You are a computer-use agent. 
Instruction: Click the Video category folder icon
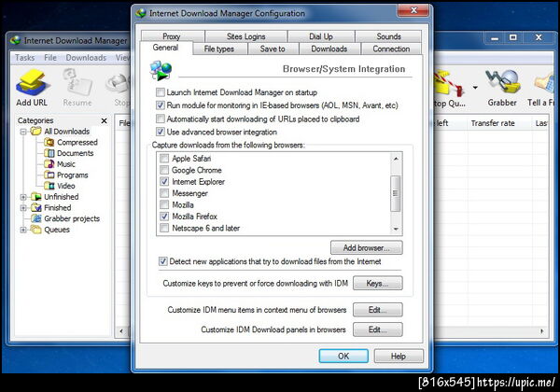pyautogui.click(x=49, y=186)
